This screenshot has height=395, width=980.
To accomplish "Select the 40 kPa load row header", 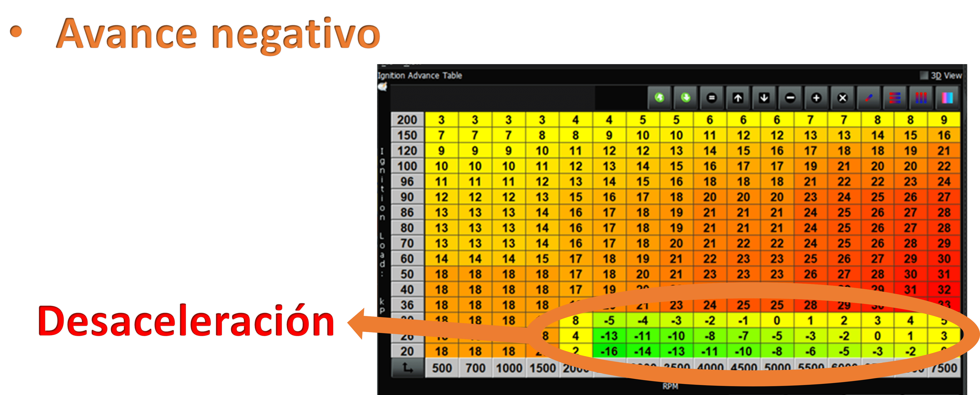I will pyautogui.click(x=408, y=289).
